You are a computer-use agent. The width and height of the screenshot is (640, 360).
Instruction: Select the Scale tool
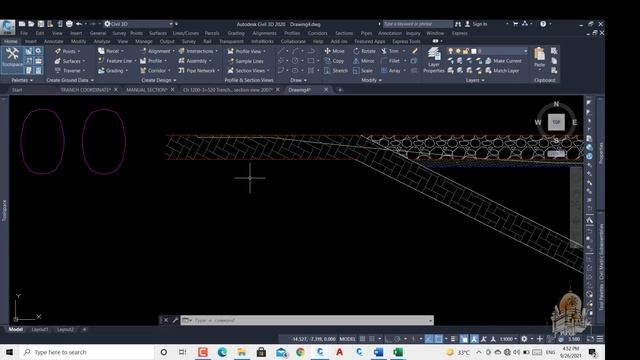[363, 71]
